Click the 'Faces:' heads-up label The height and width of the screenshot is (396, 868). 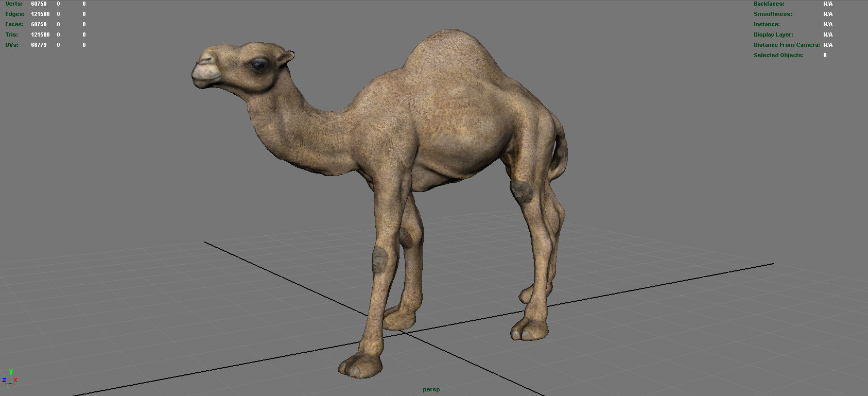coord(14,24)
